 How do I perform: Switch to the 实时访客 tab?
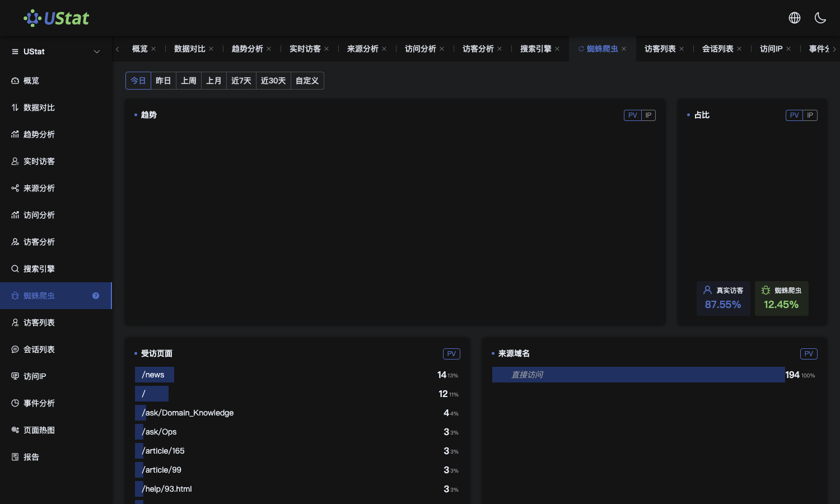[305, 49]
